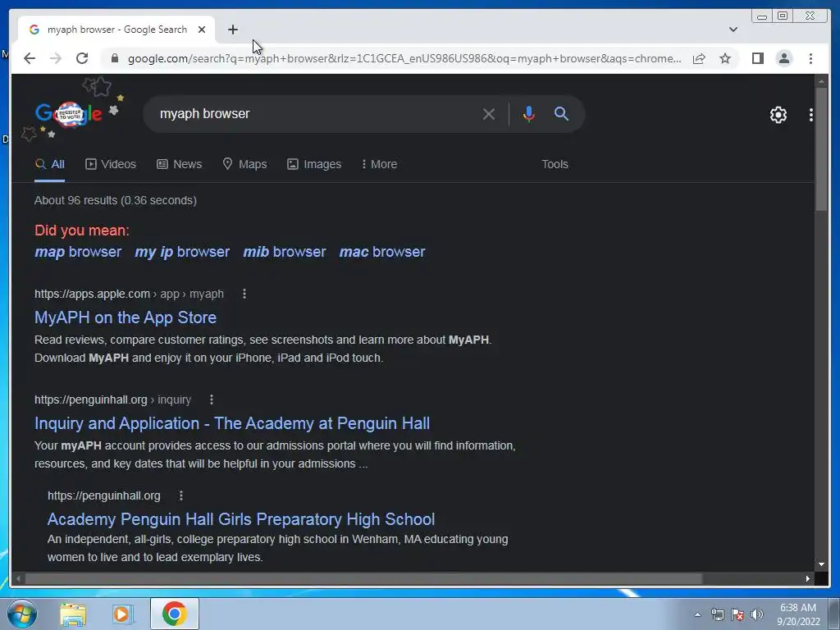This screenshot has height=630, width=840.
Task: Switch to the News tab
Action: tap(179, 164)
